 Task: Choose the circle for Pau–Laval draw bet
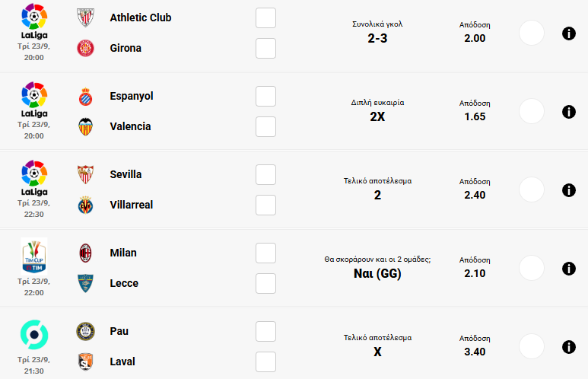(x=531, y=347)
